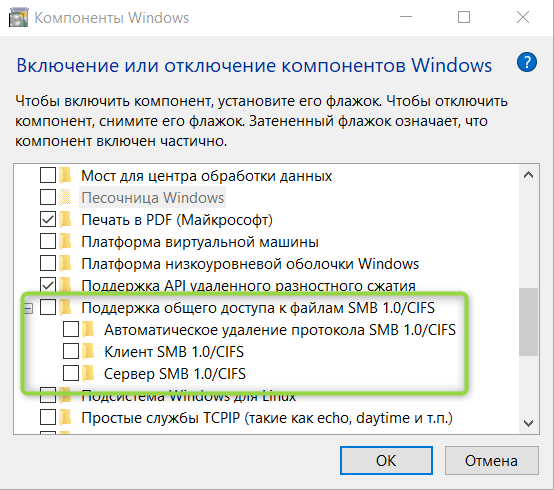
Task: Check Сервер SMB 1.0/CIFS checkbox
Action: [x=71, y=373]
